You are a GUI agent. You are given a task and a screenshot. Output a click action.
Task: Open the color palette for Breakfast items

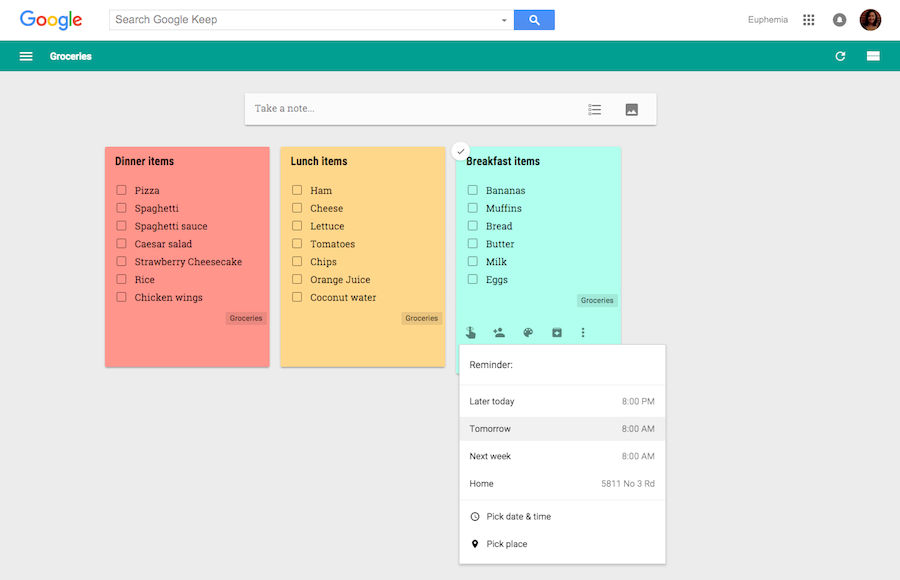(x=528, y=333)
